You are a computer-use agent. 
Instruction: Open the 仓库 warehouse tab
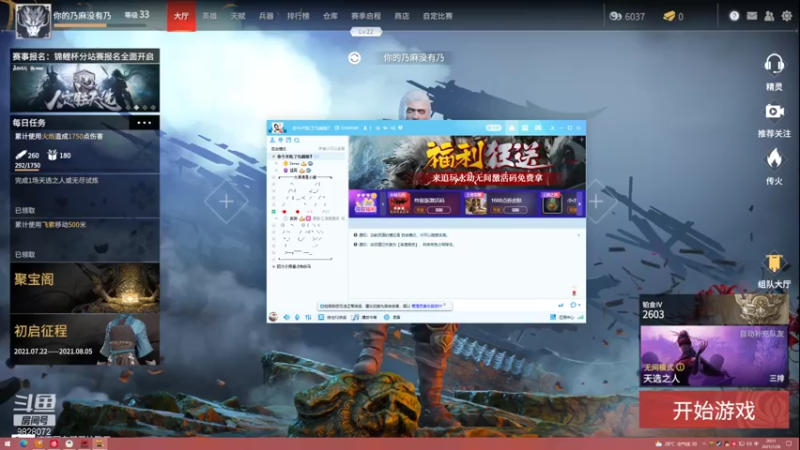[330, 16]
